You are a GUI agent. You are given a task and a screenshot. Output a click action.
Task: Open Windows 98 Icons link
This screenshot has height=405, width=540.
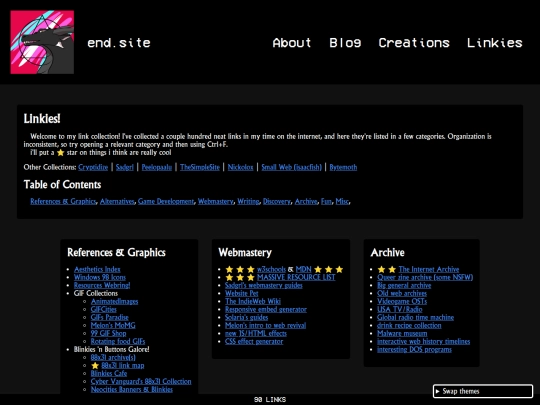(100, 277)
